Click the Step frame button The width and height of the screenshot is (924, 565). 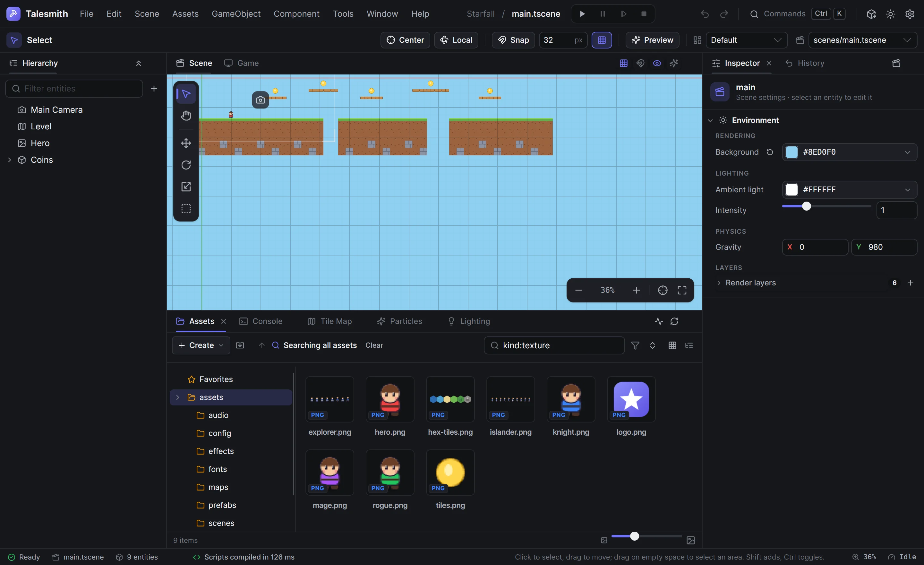pyautogui.click(x=623, y=14)
